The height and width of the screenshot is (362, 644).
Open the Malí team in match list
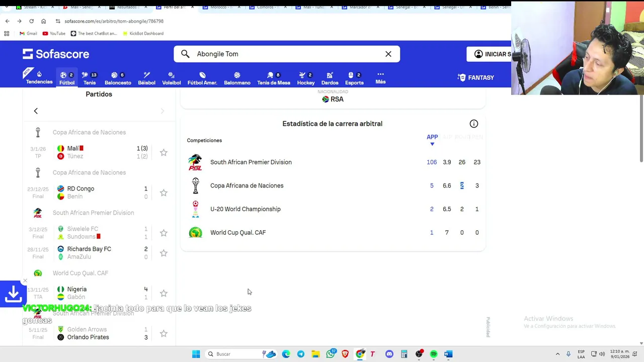pos(73,148)
